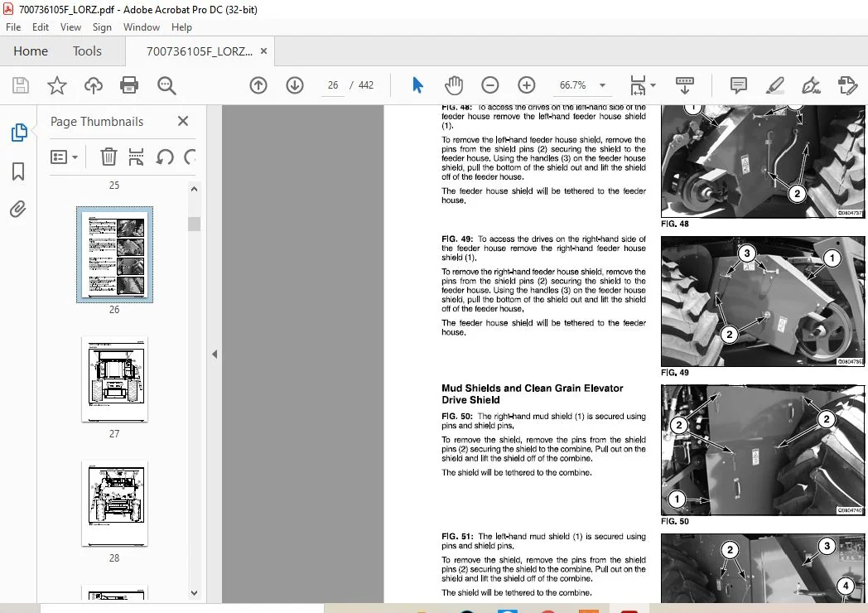Click the fit page scrolling icon
Screen dimensions: 868x613
tap(638, 85)
